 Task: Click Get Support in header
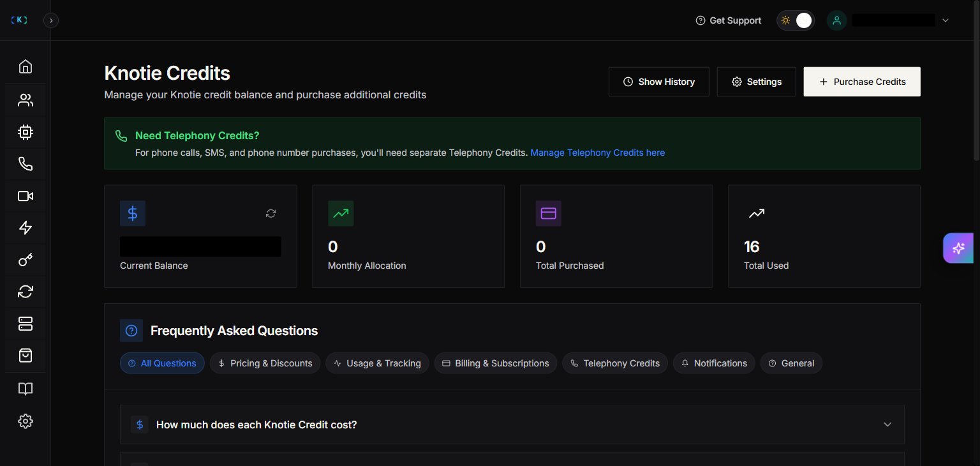click(729, 20)
